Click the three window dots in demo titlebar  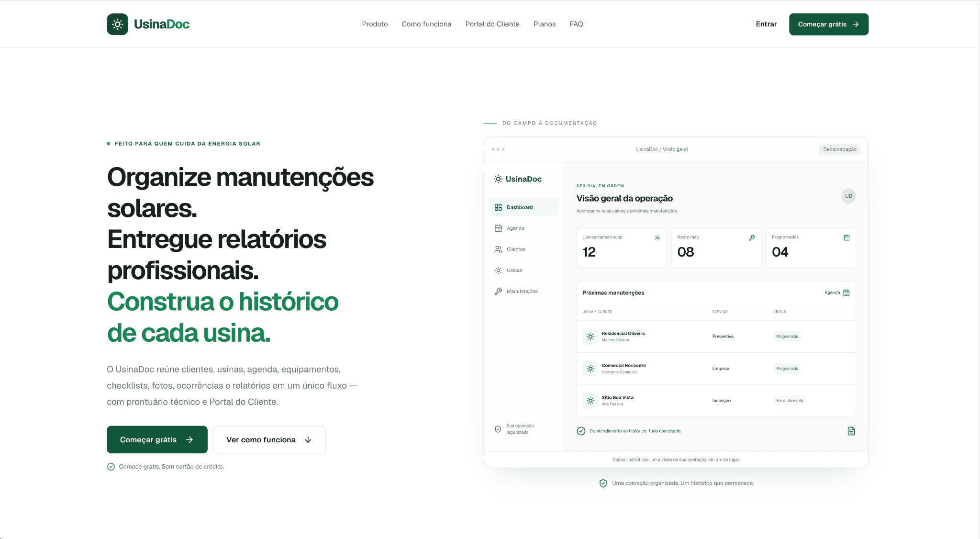(x=498, y=149)
